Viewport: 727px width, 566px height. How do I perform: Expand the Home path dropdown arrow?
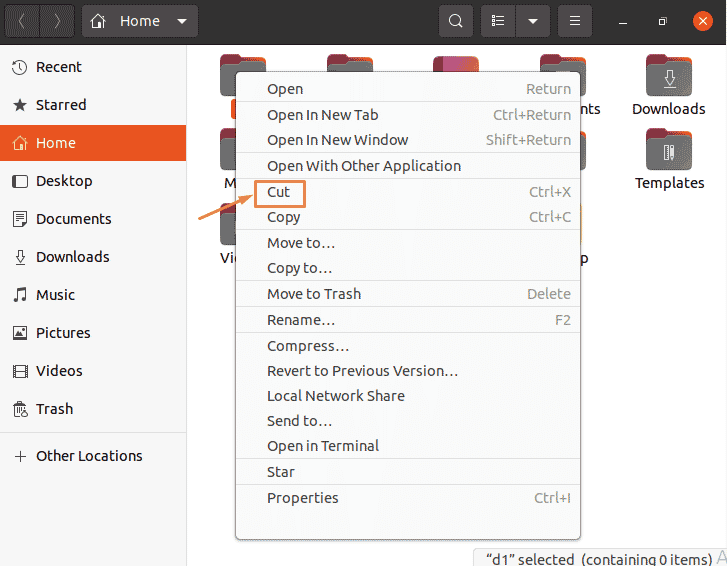(x=182, y=21)
